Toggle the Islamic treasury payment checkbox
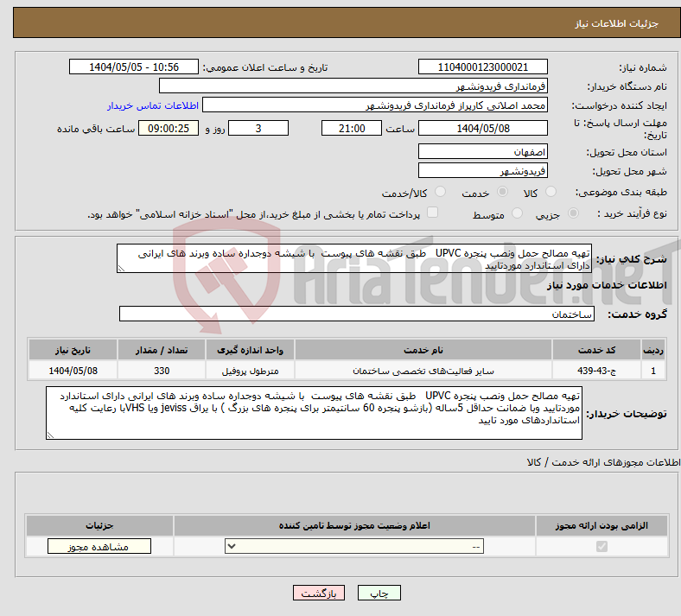Screen dimensions: 681x616 [x=433, y=213]
